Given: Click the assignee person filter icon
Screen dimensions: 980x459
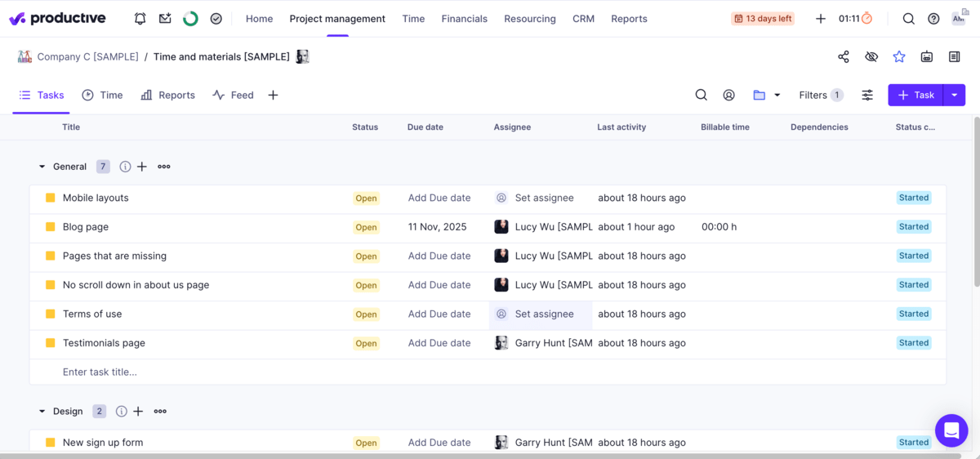Looking at the screenshot, I should click(729, 95).
